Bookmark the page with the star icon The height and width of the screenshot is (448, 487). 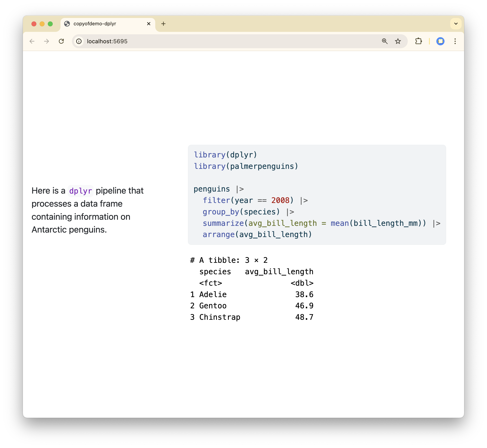[x=398, y=41]
